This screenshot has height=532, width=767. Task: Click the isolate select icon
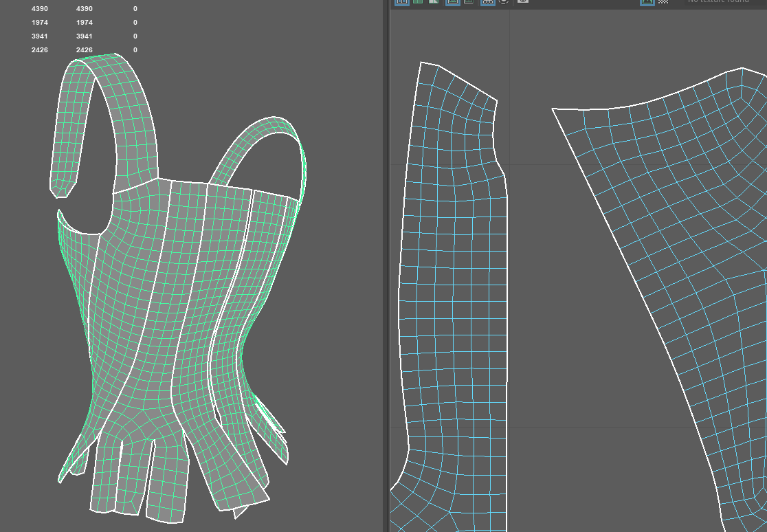504,2
